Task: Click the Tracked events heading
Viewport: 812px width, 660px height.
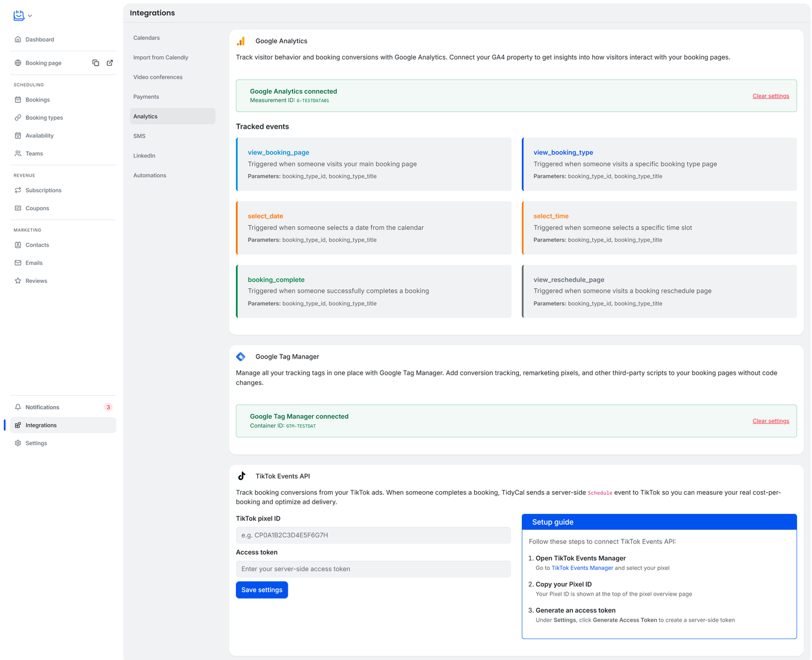Action: (x=262, y=127)
